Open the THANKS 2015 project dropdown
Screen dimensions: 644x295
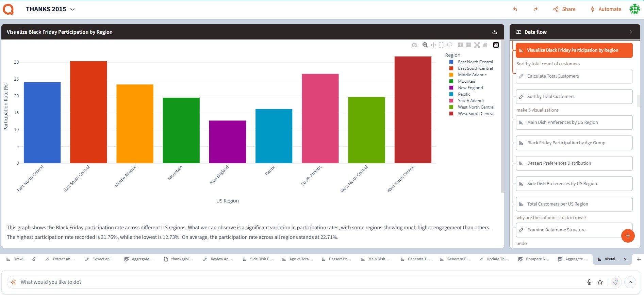tap(50, 9)
